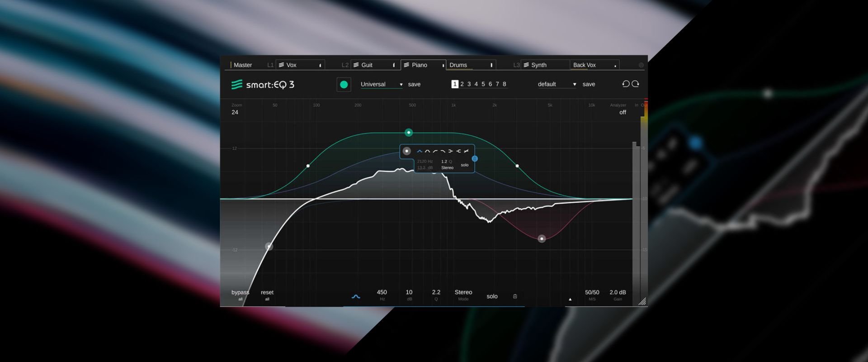868x362 pixels.
Task: Click the smart:EQ 3 logo
Action: pos(263,85)
